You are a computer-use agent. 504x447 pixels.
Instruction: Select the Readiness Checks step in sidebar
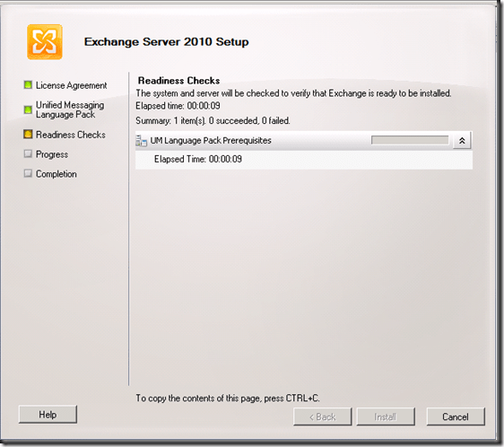tap(71, 135)
